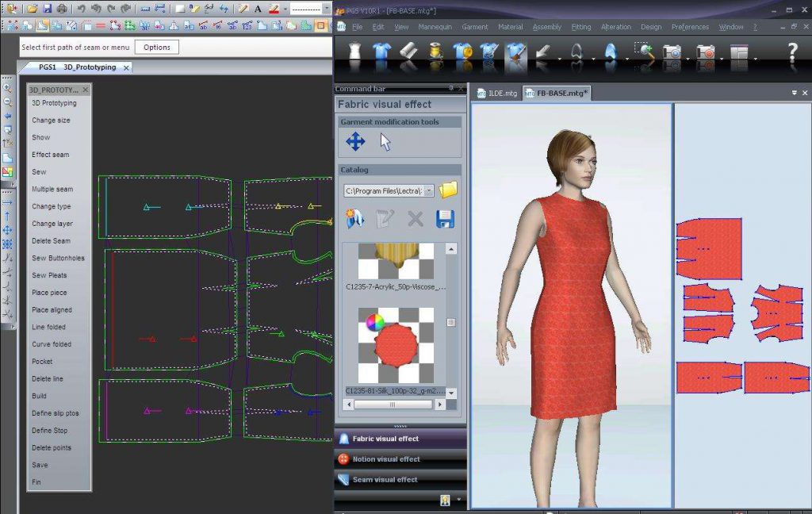
Task: Select the blue move arrows tool
Action: [x=355, y=142]
